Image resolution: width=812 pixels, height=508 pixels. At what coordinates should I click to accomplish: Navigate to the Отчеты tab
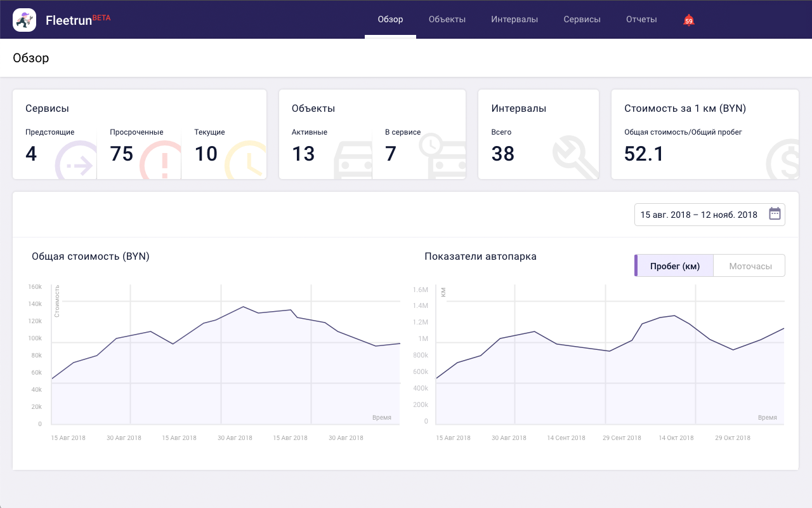(x=641, y=20)
